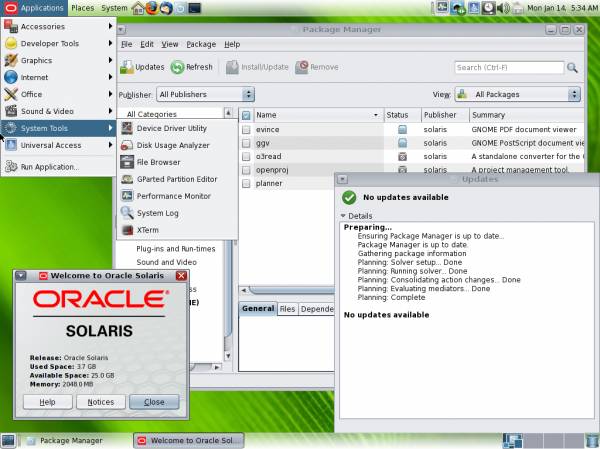Viewport: 600px width, 449px height.
Task: Open the Universal Access submenu
Action: [58, 145]
